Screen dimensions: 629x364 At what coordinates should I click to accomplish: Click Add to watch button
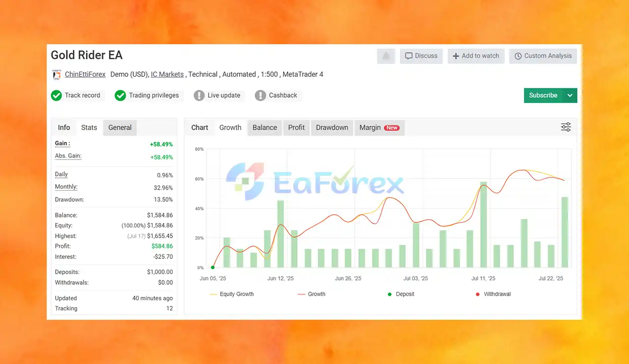(476, 56)
